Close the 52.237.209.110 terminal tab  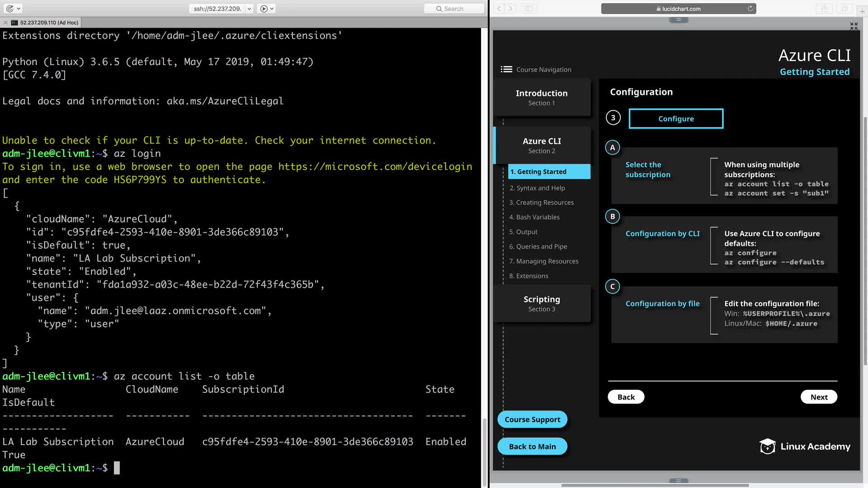[5, 23]
